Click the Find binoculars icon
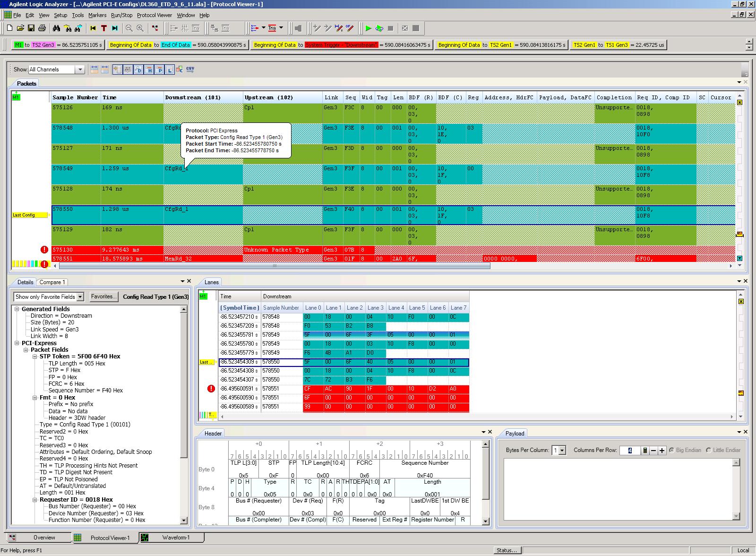756x556 pixels. click(x=56, y=28)
